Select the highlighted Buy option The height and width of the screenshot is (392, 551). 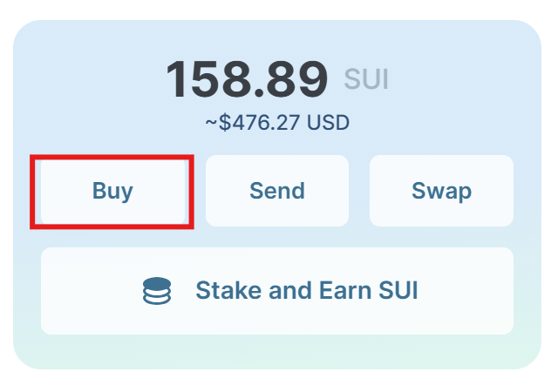tap(112, 191)
